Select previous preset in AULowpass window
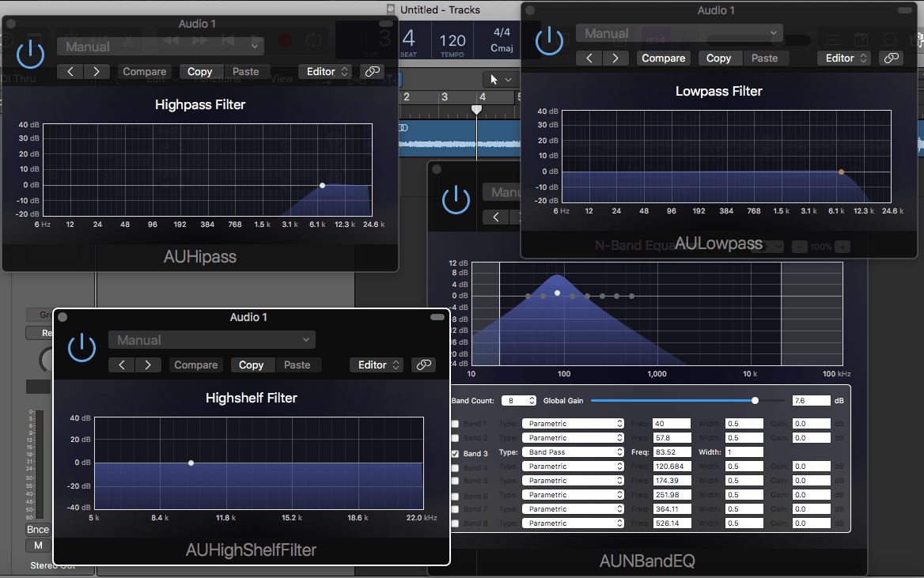 tap(589, 58)
